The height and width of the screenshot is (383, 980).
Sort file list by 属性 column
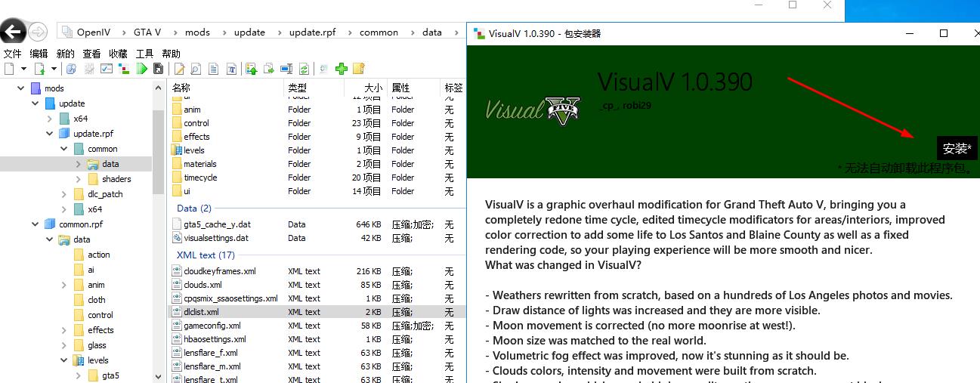(413, 88)
